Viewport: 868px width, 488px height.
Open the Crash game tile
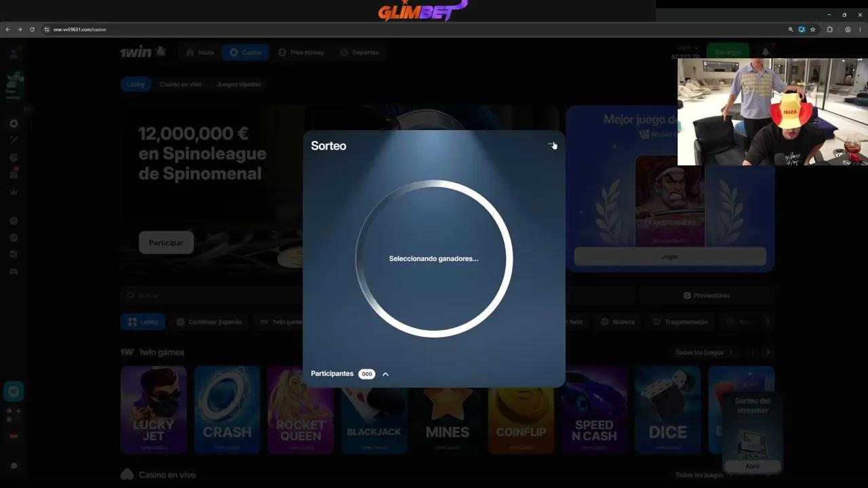tap(227, 409)
